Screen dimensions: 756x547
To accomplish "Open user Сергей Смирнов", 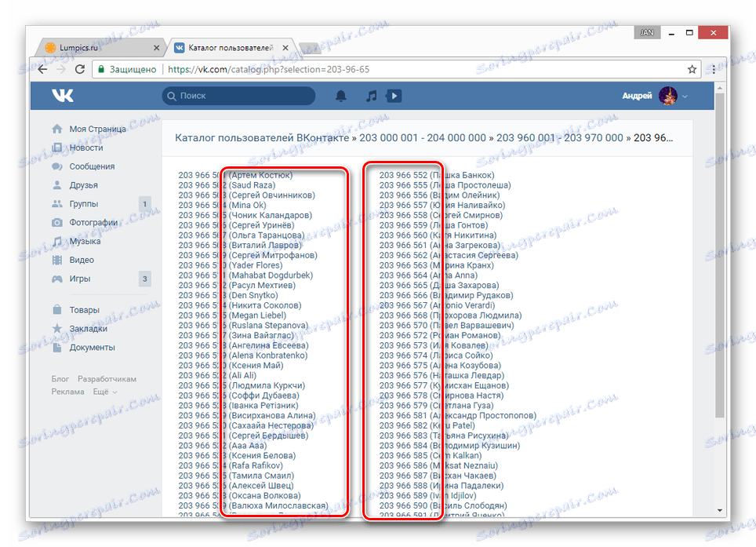I will (441, 215).
